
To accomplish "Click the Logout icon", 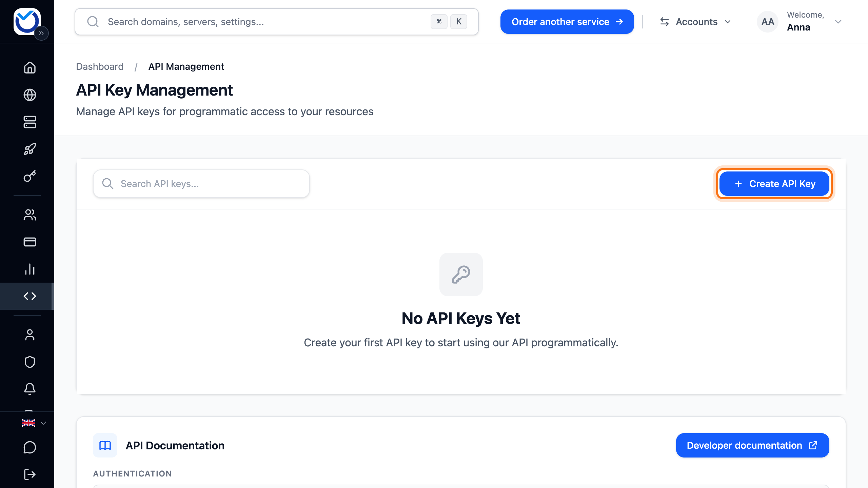I will click(30, 474).
